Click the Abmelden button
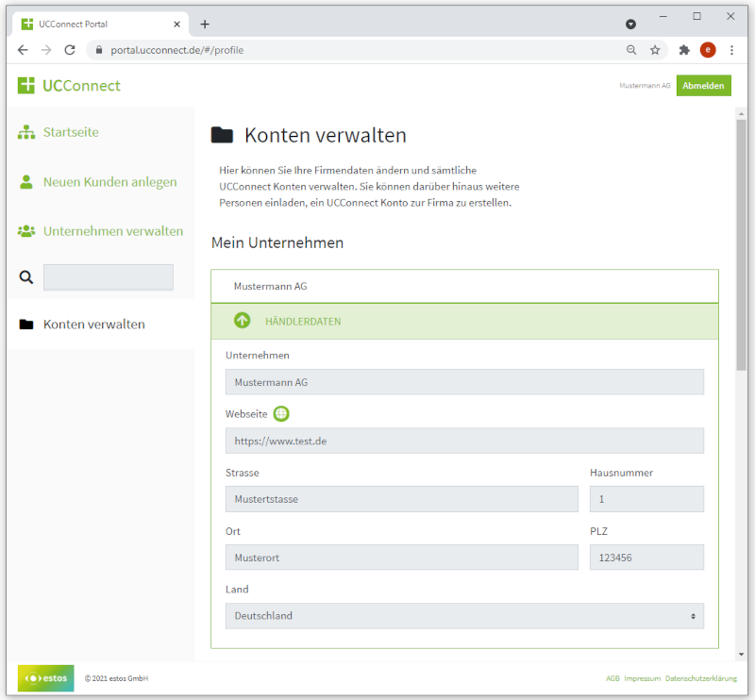This screenshot has height=700, width=755. [x=703, y=86]
